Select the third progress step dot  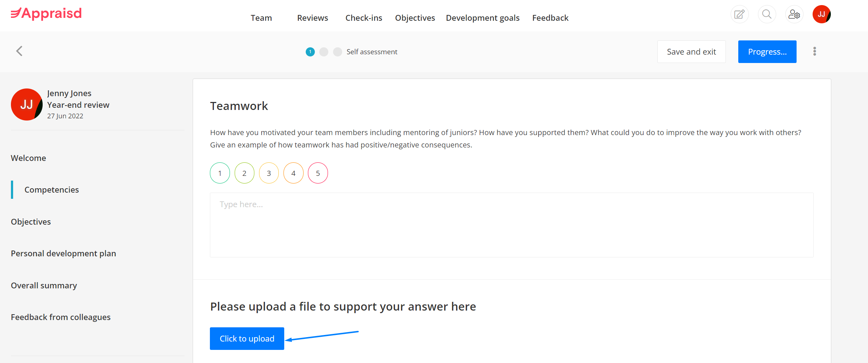tap(337, 52)
